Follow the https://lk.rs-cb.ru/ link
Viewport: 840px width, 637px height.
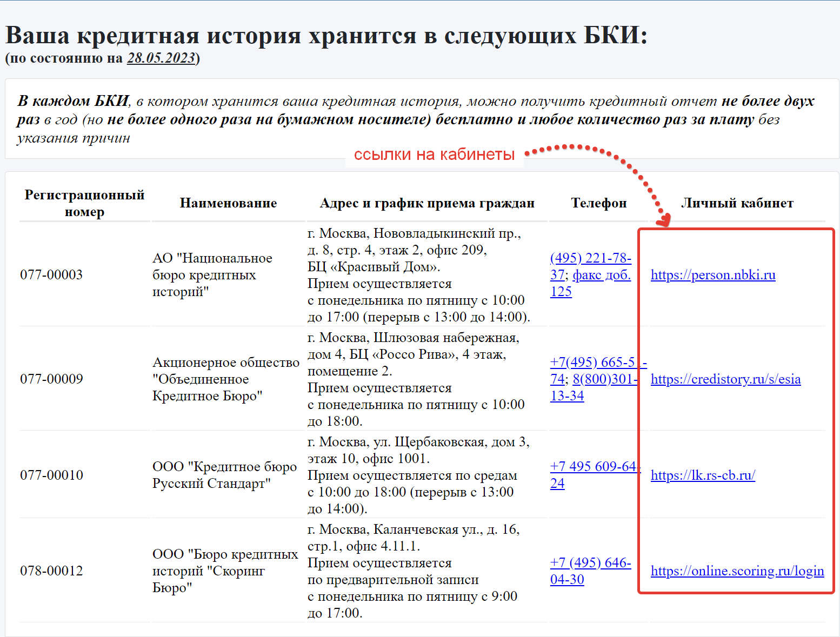click(x=703, y=475)
